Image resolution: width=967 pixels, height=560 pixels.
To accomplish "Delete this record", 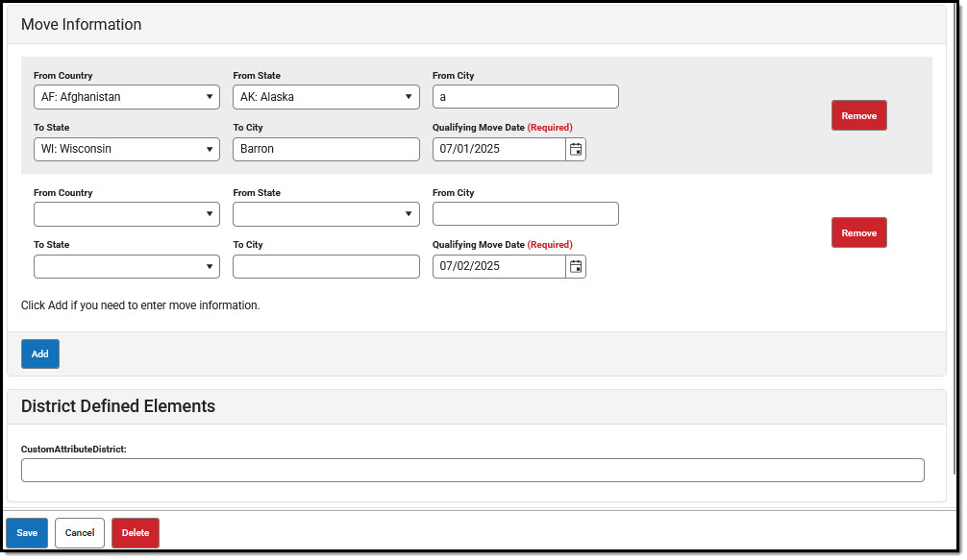I will click(135, 532).
